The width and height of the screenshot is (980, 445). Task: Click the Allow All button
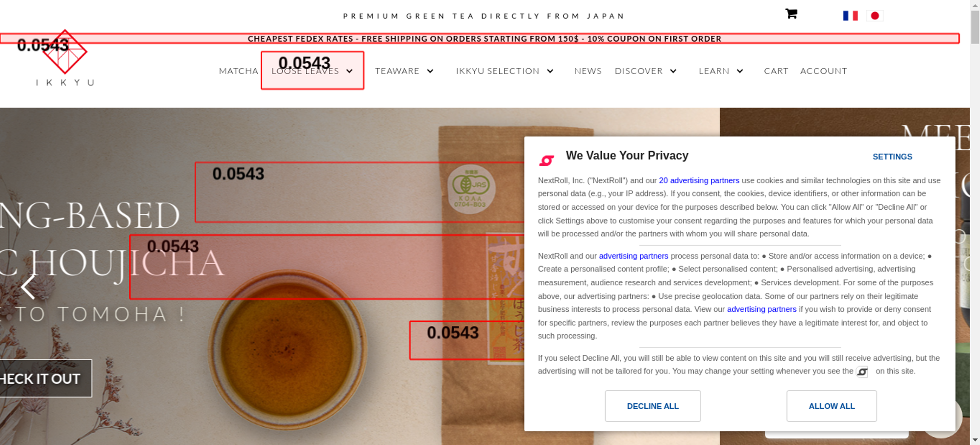click(832, 406)
